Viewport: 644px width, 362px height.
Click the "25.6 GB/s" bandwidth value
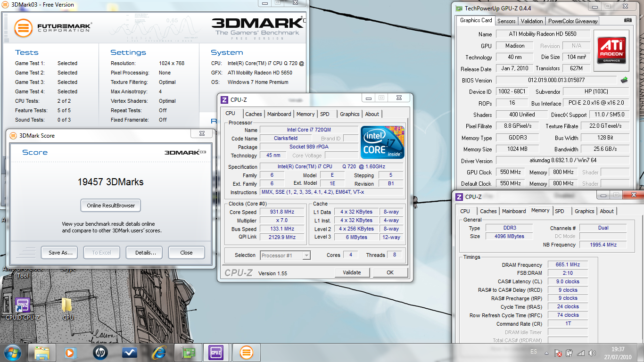[x=604, y=149]
